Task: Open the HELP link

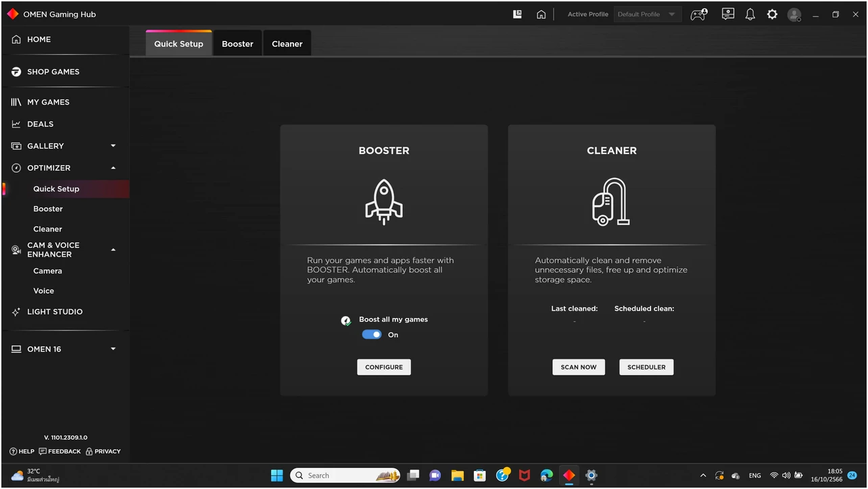Action: tap(22, 452)
